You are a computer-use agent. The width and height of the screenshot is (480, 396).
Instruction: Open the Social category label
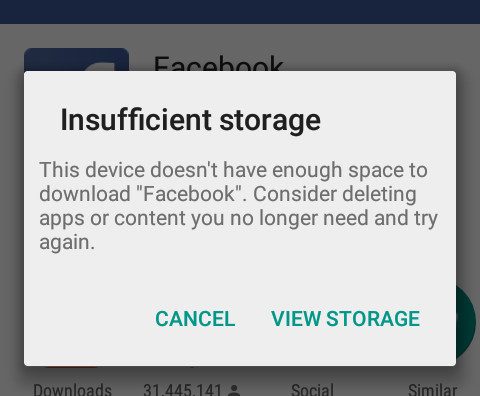click(312, 389)
